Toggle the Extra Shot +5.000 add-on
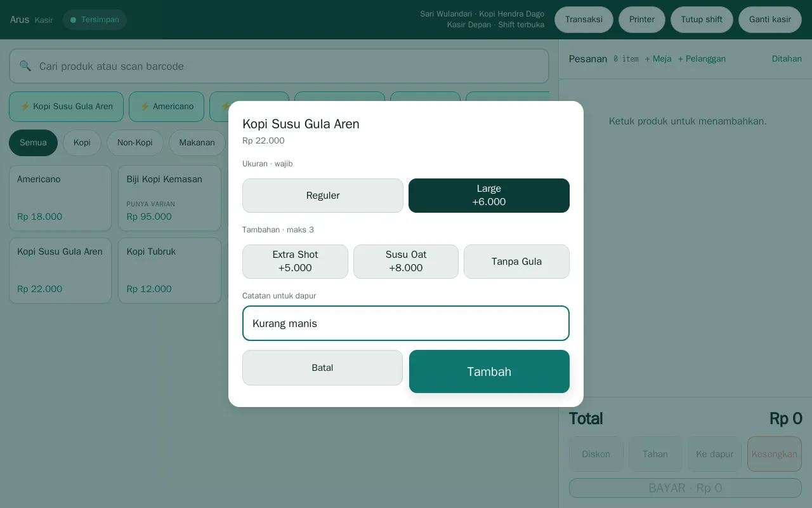This screenshot has width=812, height=508. pyautogui.click(x=295, y=262)
